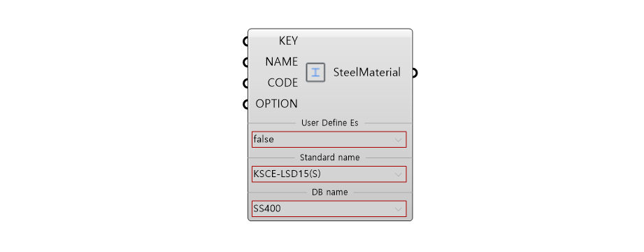Click the CODE input connector grip
644x252 pixels.
click(245, 83)
